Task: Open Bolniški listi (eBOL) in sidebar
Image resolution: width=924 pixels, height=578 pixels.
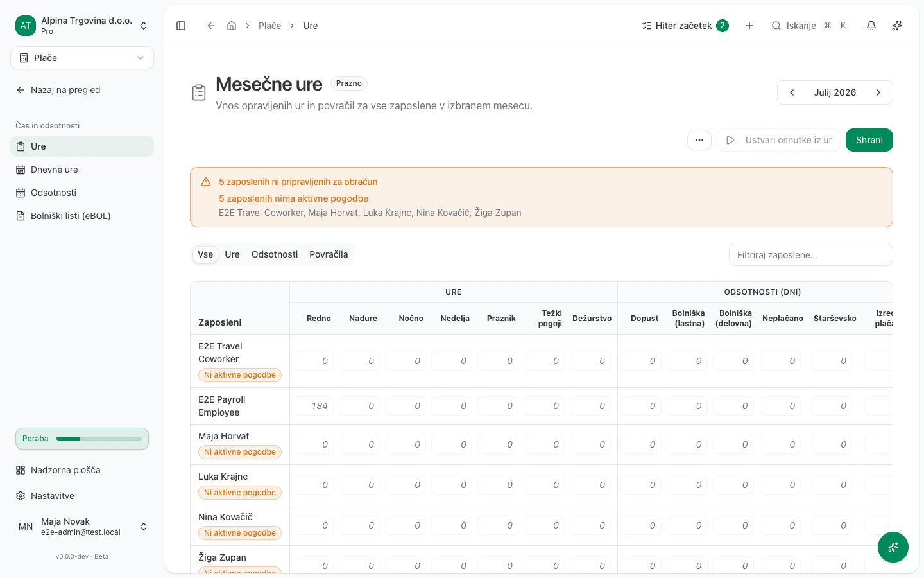Action: pos(82,216)
